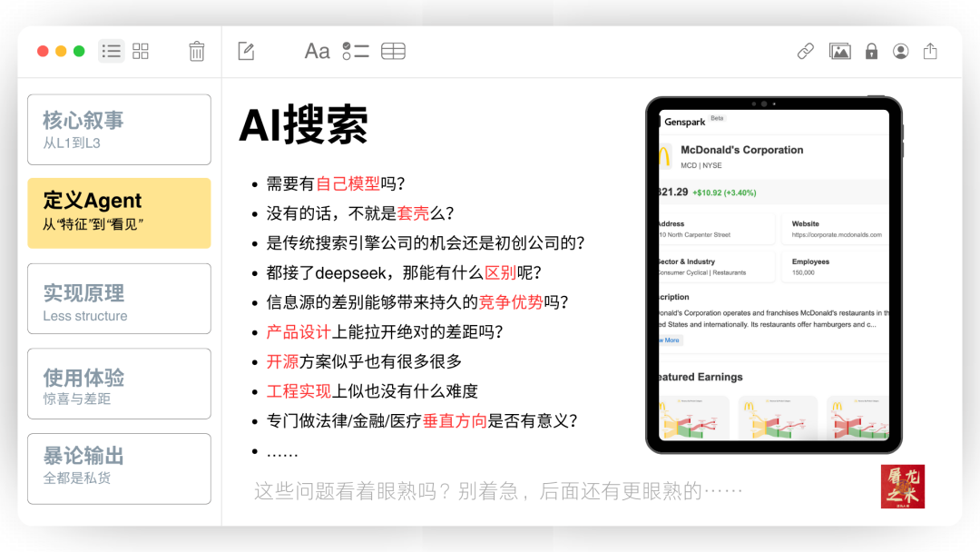Image resolution: width=980 pixels, height=552 pixels.
Task: Click the link icon in the toolbar
Action: coord(805,51)
